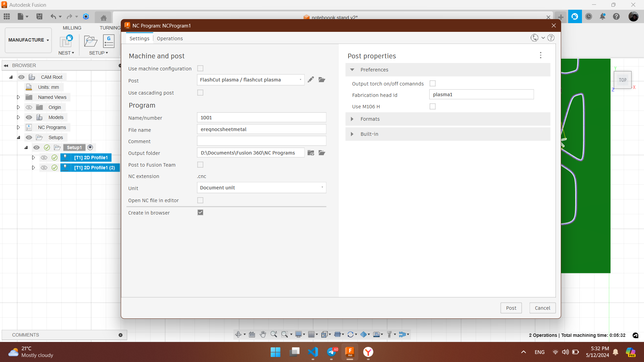The image size is (644, 362).
Task: Enable Post to Fusion Team checkbox
Action: click(200, 165)
